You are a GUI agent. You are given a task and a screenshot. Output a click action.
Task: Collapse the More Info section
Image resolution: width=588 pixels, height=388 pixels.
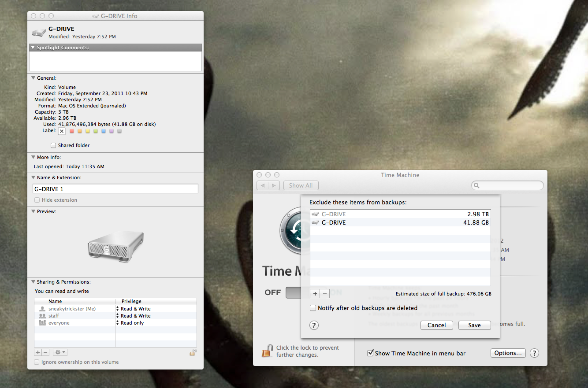[33, 157]
